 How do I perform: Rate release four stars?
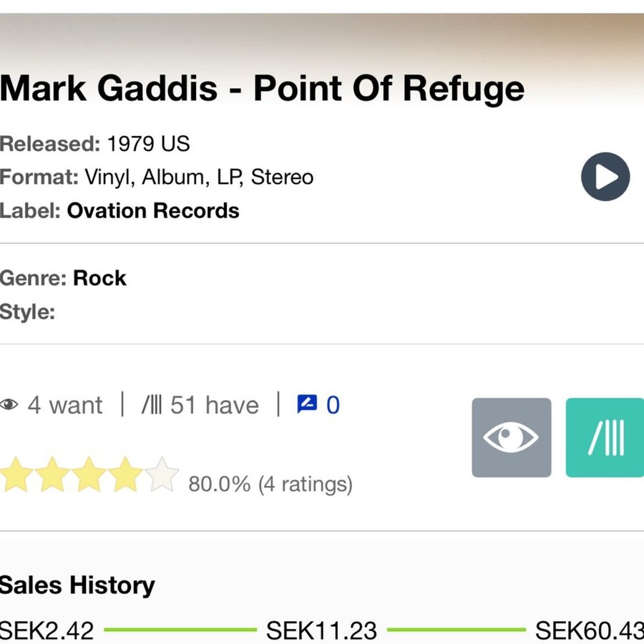click(125, 474)
